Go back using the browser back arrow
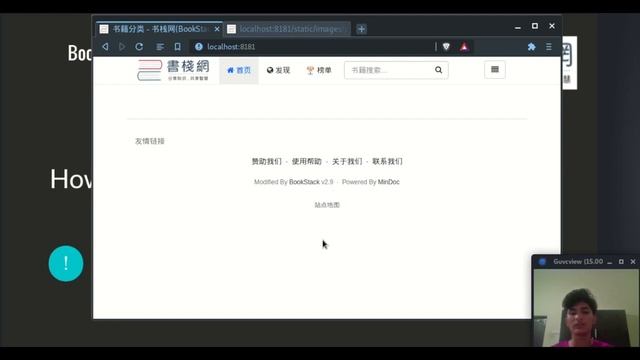 pos(105,47)
